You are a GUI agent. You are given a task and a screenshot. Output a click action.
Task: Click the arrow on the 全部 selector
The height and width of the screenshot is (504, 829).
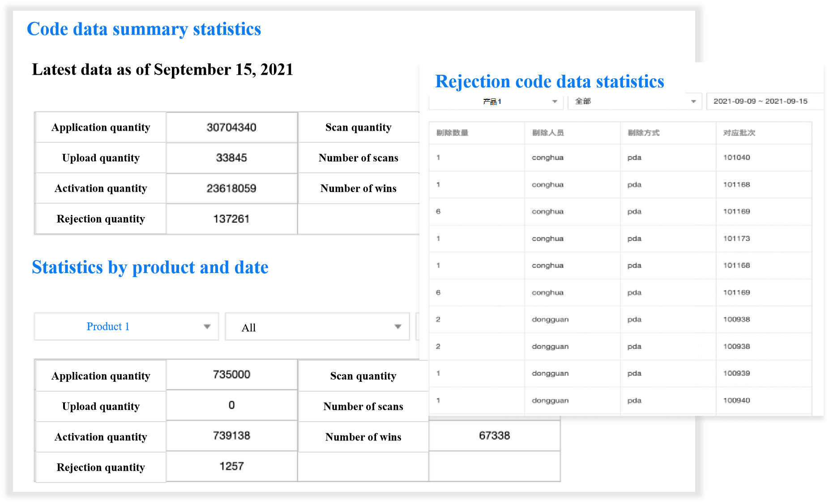tap(693, 102)
